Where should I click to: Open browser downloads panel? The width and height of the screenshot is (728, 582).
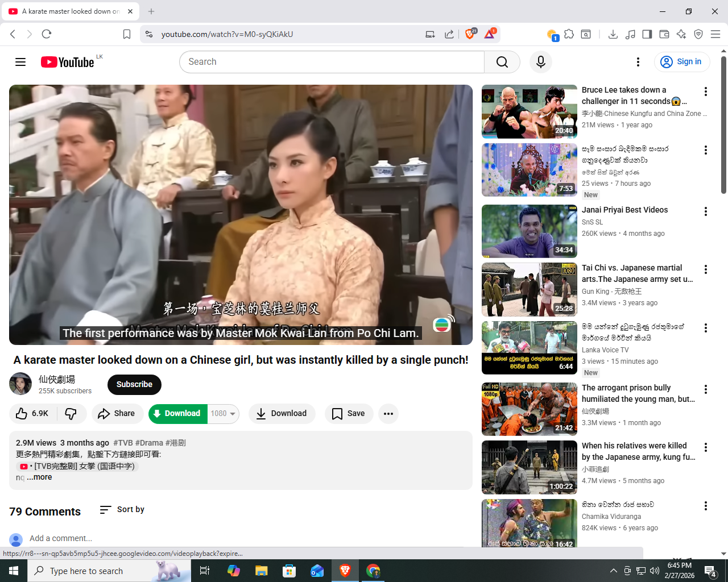point(613,34)
